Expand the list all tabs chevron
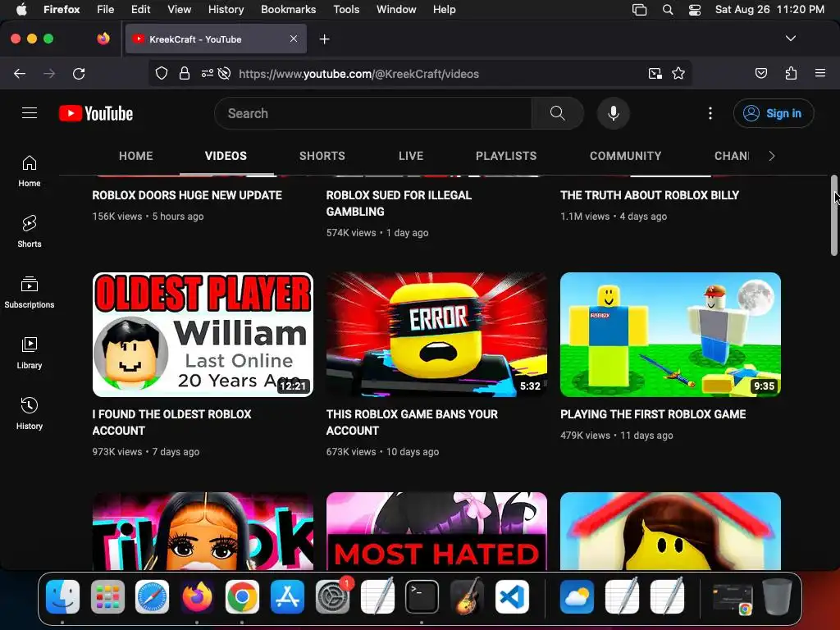 pyautogui.click(x=790, y=39)
